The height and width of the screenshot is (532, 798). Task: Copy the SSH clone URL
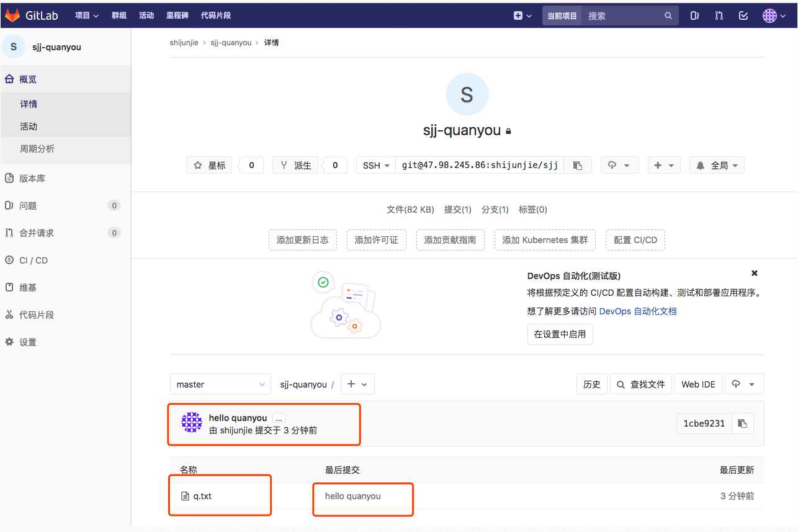click(578, 165)
